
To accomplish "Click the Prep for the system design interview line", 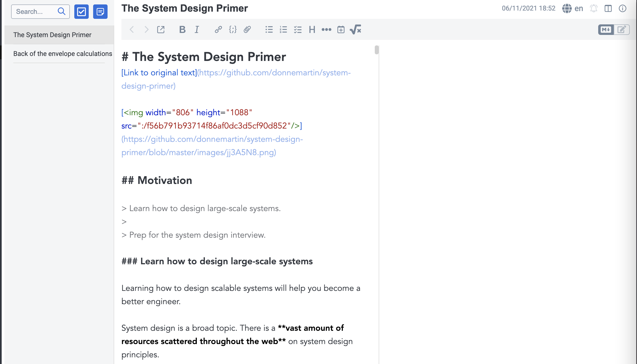I will point(193,235).
